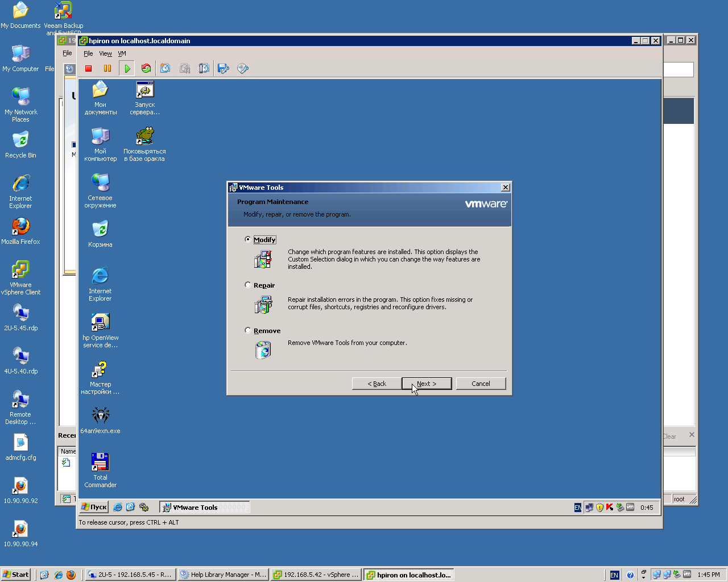Click the floppy device connection toolbar icon
This screenshot has width=728, height=582.
tap(224, 69)
